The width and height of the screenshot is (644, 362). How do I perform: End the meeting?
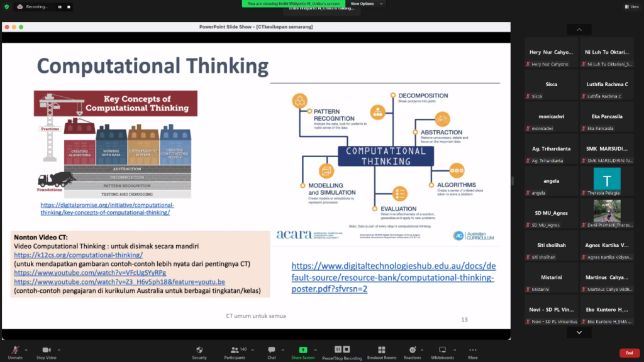coord(629,353)
